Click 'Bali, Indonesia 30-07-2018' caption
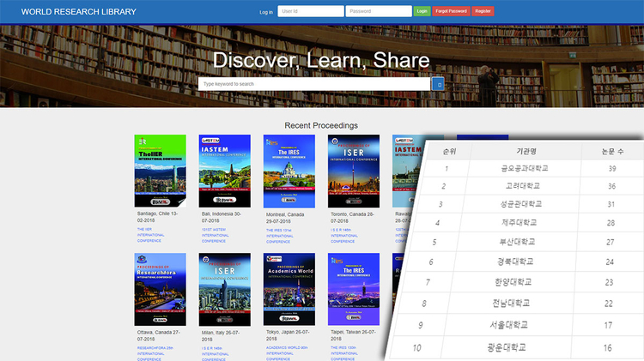 pyautogui.click(x=221, y=217)
